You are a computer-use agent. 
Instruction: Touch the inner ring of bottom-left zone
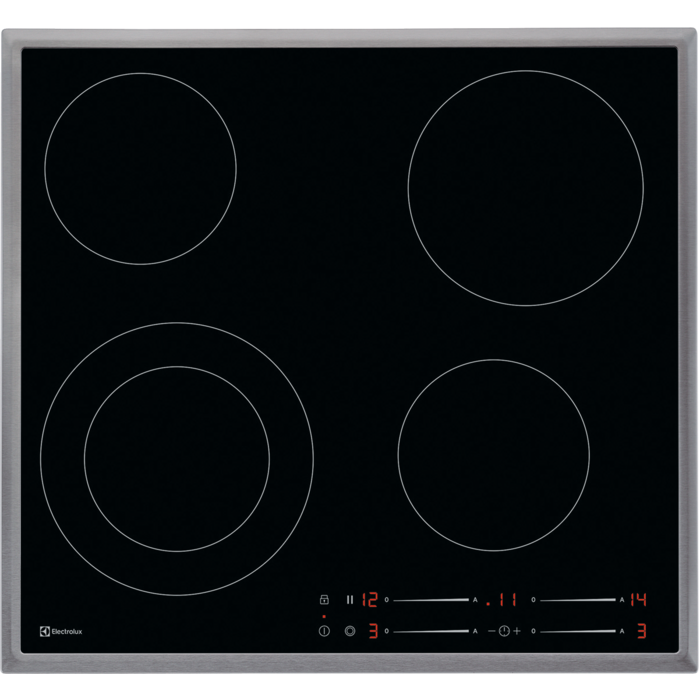pyautogui.click(x=177, y=458)
